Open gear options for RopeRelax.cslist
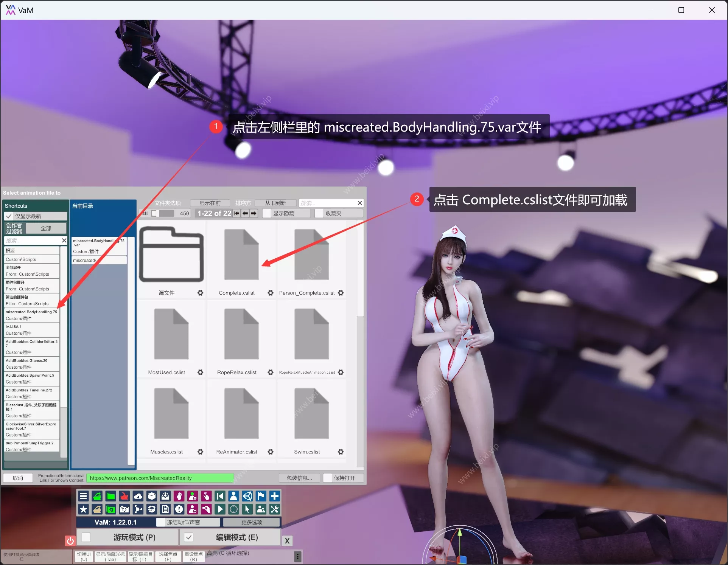The height and width of the screenshot is (565, 728). (x=271, y=372)
